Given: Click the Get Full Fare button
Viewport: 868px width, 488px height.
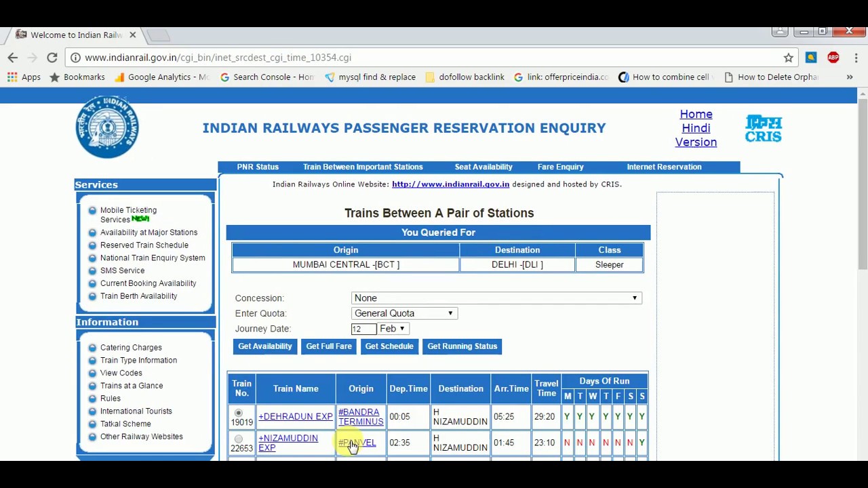Looking at the screenshot, I should [x=329, y=346].
